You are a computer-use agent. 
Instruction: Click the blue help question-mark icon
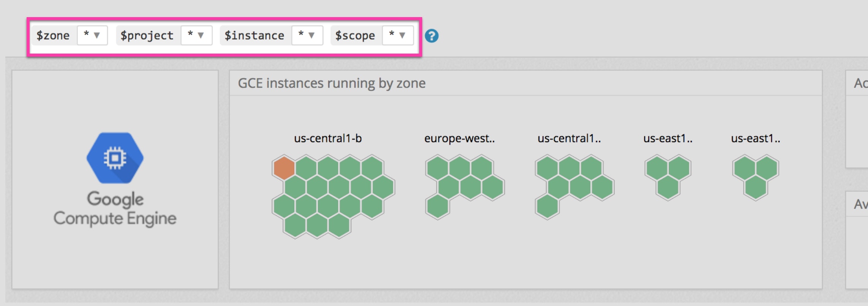(432, 36)
